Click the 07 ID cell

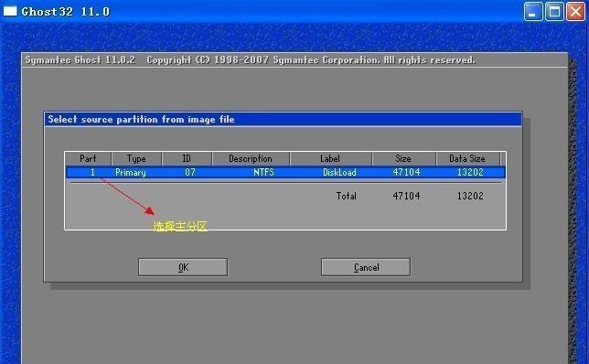click(x=190, y=173)
